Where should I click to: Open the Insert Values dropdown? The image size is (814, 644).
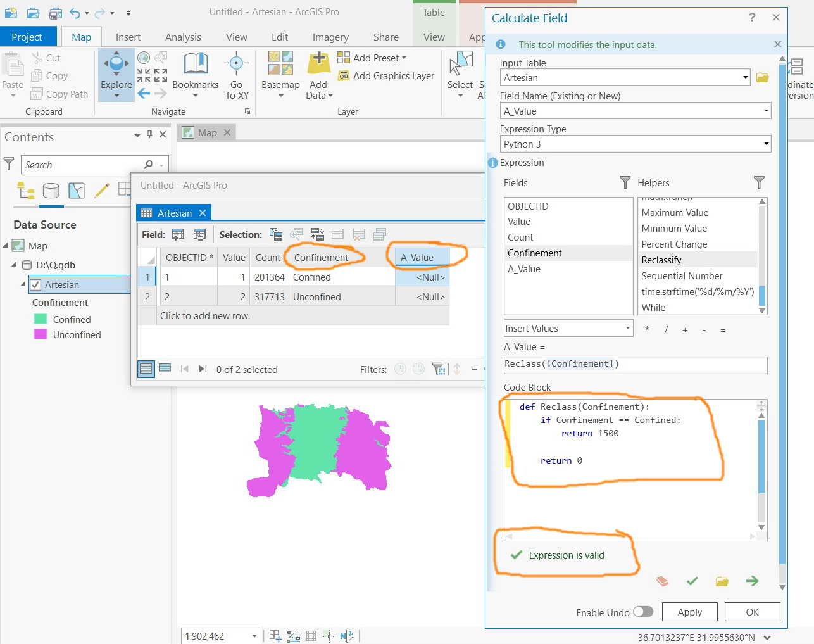click(568, 328)
